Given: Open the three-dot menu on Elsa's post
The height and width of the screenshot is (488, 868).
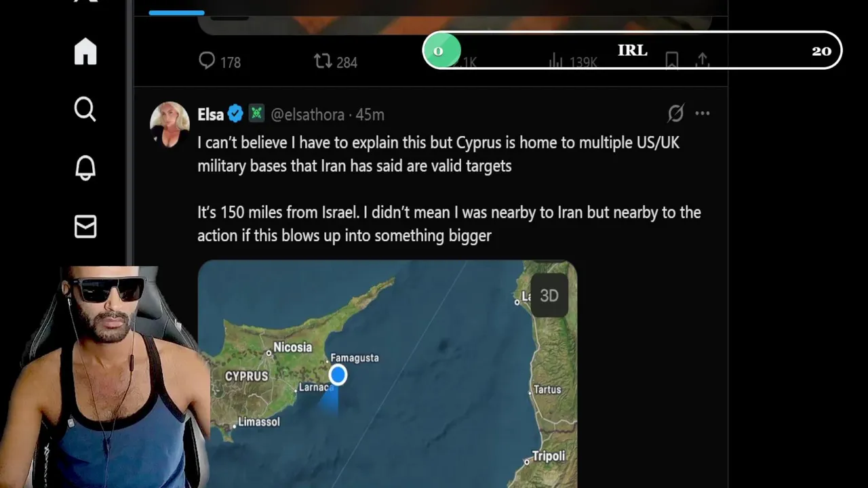Looking at the screenshot, I should pyautogui.click(x=703, y=113).
